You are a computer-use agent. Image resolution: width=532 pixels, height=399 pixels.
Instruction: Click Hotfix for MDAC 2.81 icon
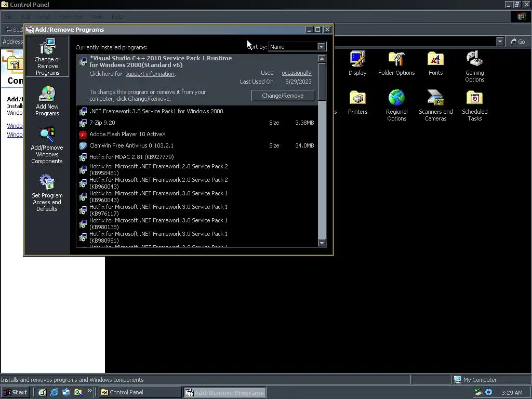click(x=83, y=157)
